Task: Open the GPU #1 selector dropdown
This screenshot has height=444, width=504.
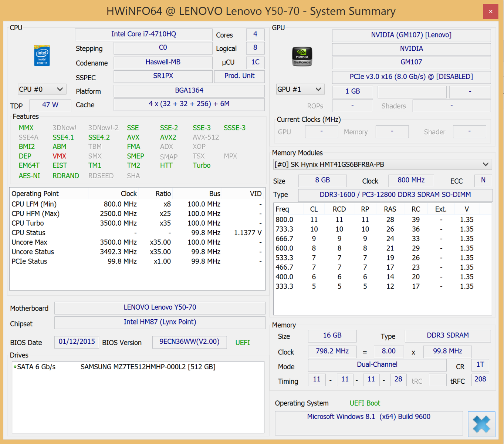Action: pos(300,89)
